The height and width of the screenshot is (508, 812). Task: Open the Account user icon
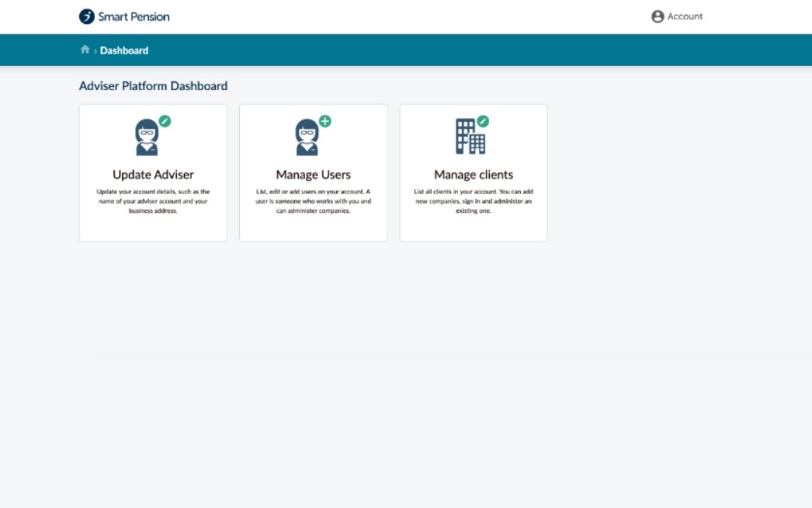click(x=658, y=16)
